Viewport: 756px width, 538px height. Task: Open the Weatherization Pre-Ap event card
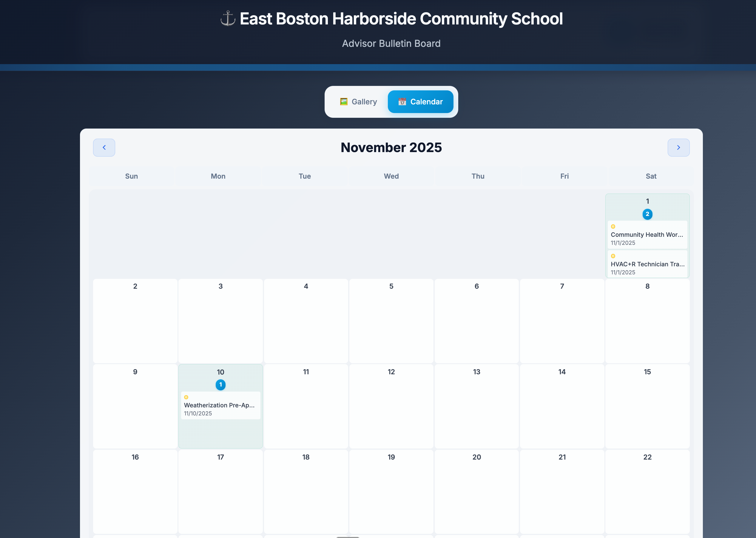point(220,406)
